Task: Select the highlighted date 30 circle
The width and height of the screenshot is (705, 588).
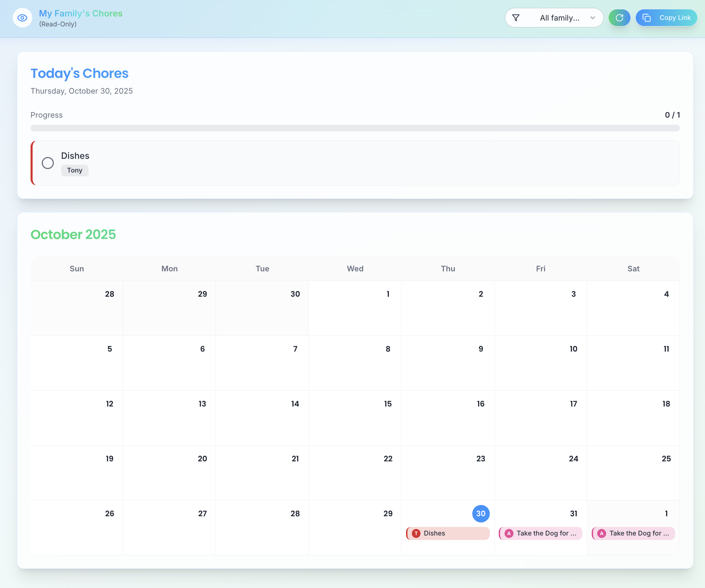Action: tap(481, 514)
